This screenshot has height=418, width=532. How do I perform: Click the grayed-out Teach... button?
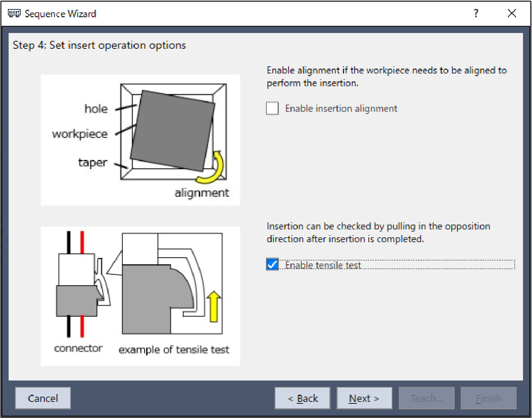tap(427, 398)
